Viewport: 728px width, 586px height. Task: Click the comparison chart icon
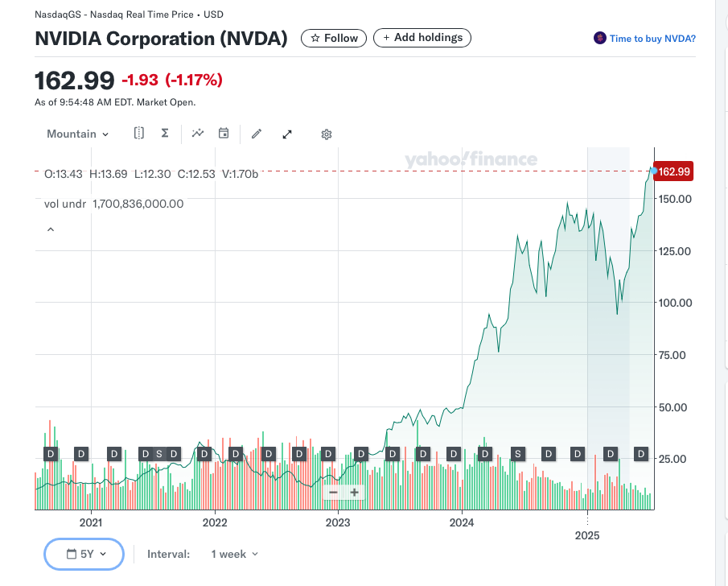point(198,134)
